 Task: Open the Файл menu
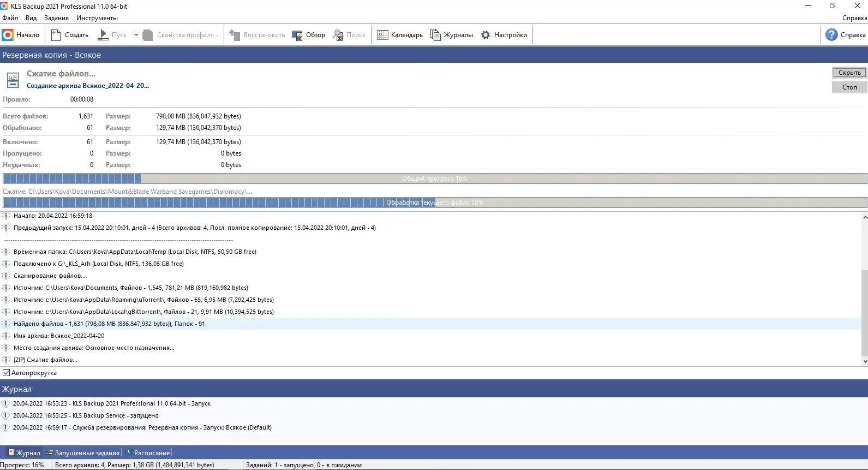(10, 18)
